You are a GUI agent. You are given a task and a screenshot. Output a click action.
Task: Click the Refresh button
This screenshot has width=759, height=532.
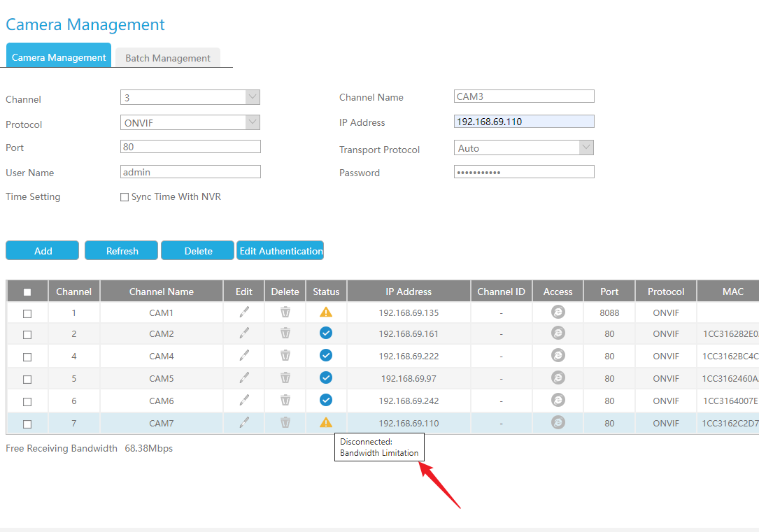[121, 250]
